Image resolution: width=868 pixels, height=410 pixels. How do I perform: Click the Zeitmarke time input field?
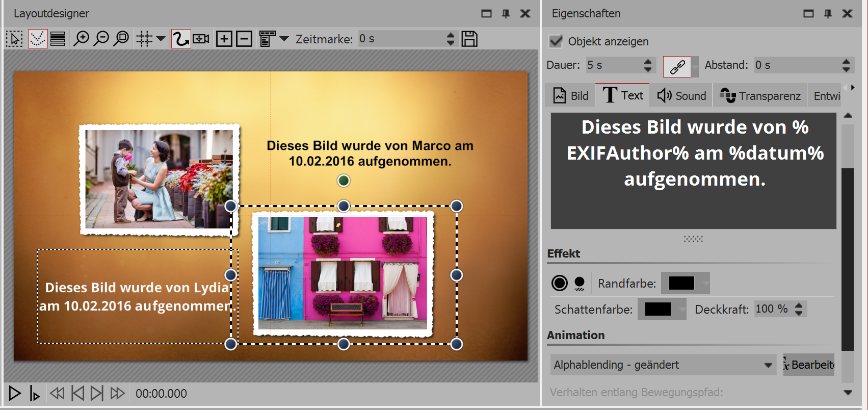(x=400, y=39)
